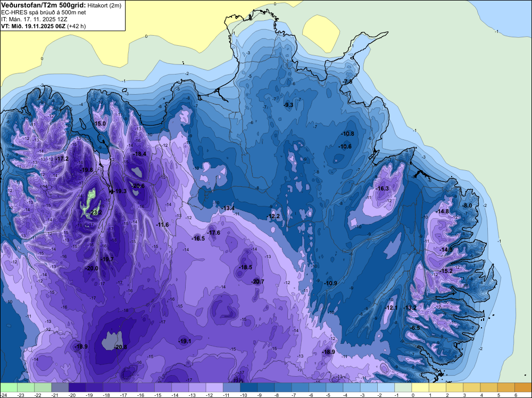Screen dimensions: 532x398
Task: Select the '-20.0' temperature label
Action: tap(92, 268)
